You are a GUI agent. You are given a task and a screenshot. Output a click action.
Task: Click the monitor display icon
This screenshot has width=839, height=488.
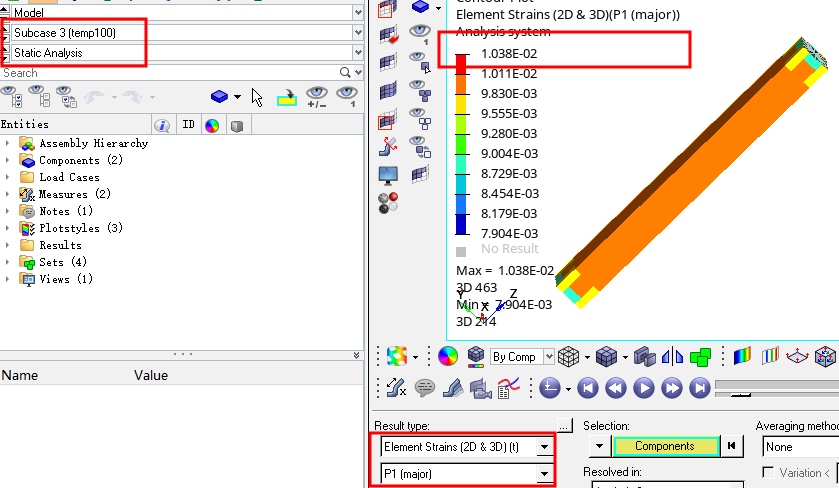click(x=388, y=176)
